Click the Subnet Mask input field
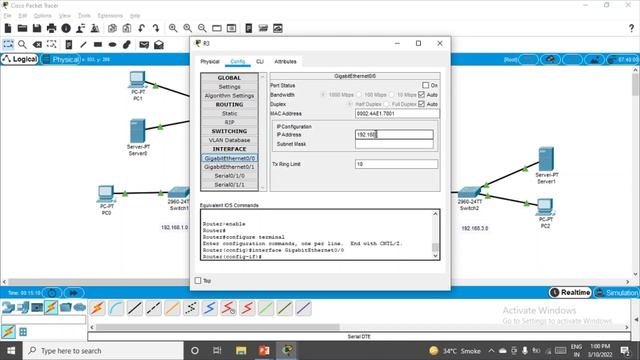The width and height of the screenshot is (640, 360). pos(394,144)
